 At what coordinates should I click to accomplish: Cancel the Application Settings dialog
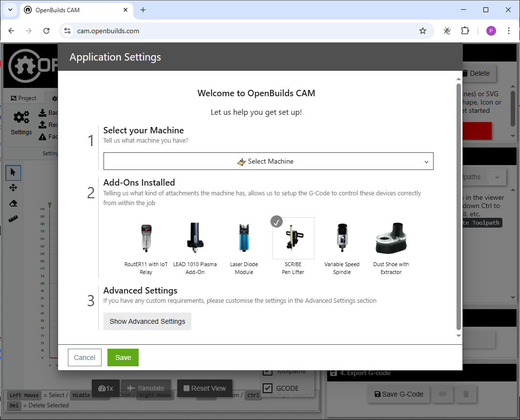[x=84, y=357]
